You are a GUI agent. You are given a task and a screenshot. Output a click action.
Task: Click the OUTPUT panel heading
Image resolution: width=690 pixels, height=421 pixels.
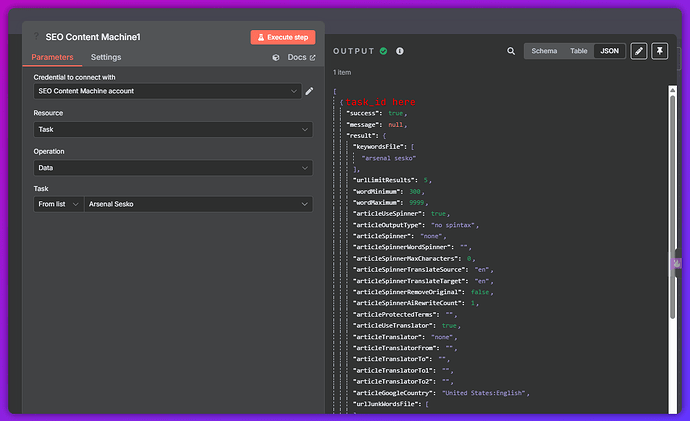tap(354, 51)
